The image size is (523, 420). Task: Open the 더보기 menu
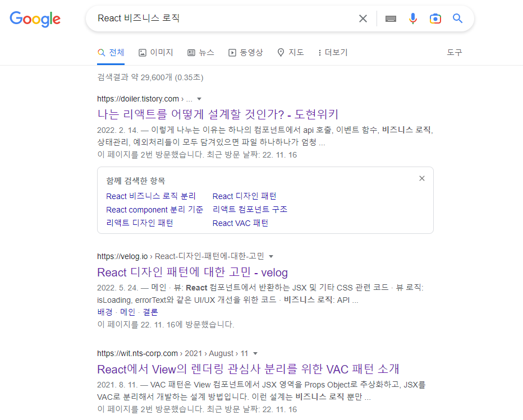(x=333, y=53)
